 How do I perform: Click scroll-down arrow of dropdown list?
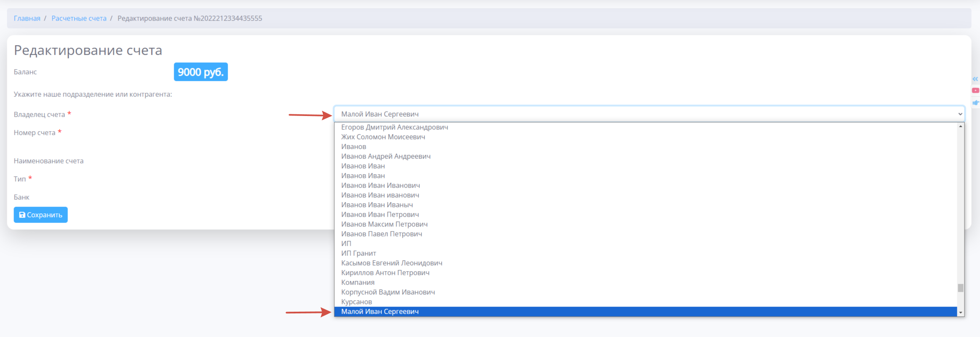point(960,313)
